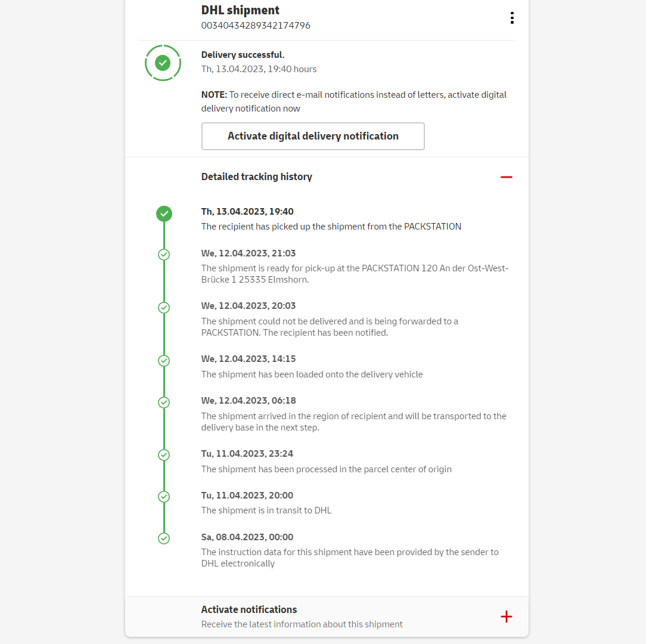Image resolution: width=646 pixels, height=644 pixels.
Task: Click the PACKSTATION 120 Elmshorn address text
Action: coord(355,274)
